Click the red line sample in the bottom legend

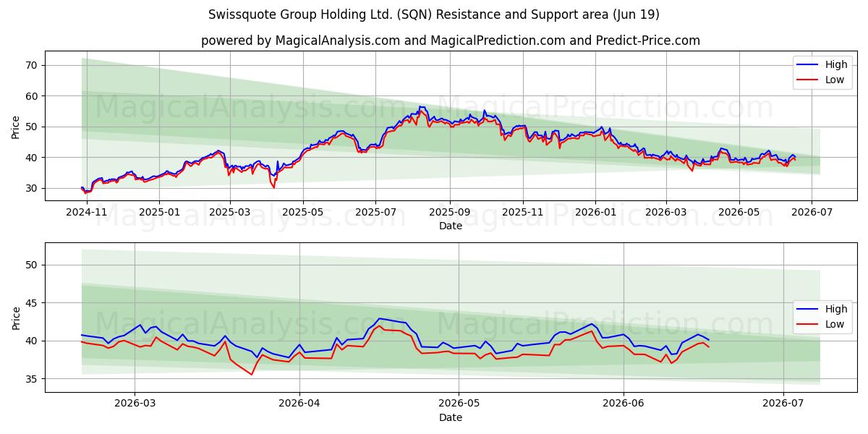click(x=807, y=325)
